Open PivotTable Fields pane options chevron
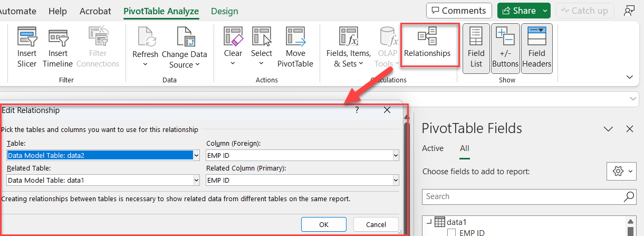This screenshot has width=644, height=236. [x=608, y=129]
